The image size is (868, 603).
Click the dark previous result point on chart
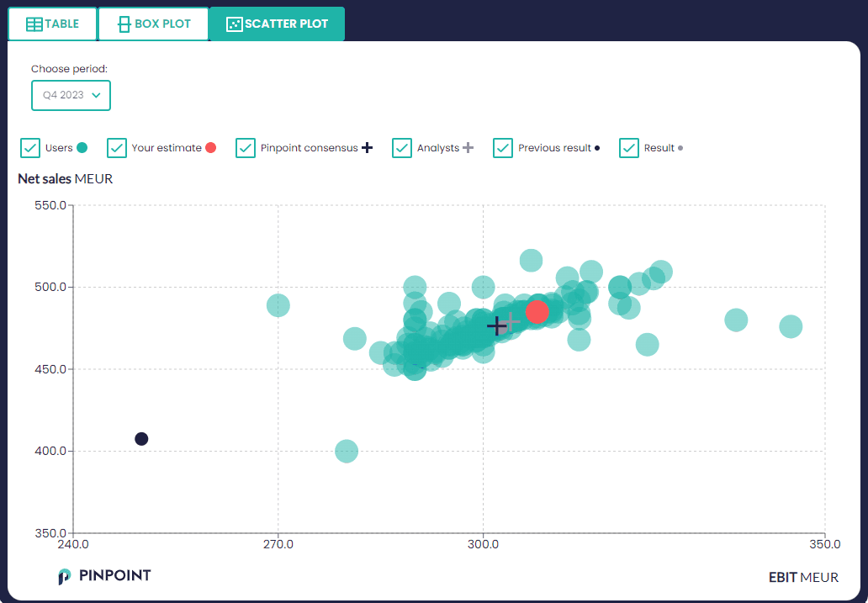(x=141, y=439)
